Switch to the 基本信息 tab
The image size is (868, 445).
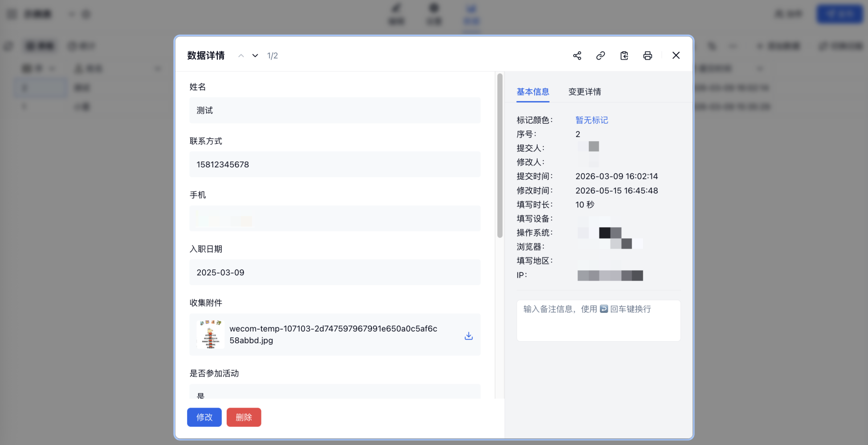[x=533, y=92]
